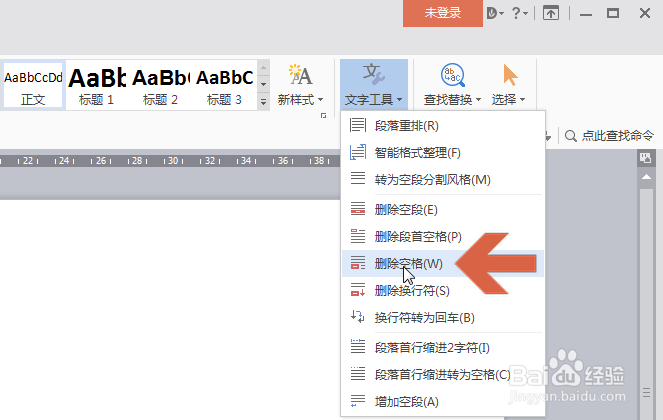Click the 删除段首空格 icon
This screenshot has width=663, height=420.
click(358, 236)
